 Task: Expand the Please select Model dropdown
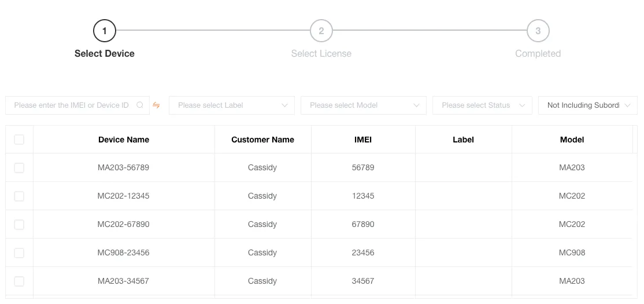[x=363, y=105]
